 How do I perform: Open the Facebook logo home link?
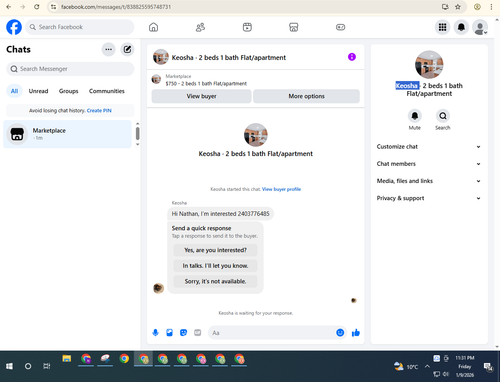click(14, 27)
